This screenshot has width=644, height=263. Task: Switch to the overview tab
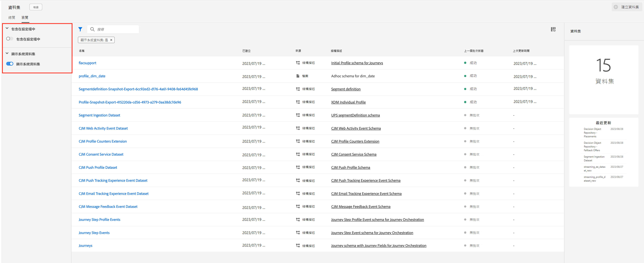click(11, 18)
